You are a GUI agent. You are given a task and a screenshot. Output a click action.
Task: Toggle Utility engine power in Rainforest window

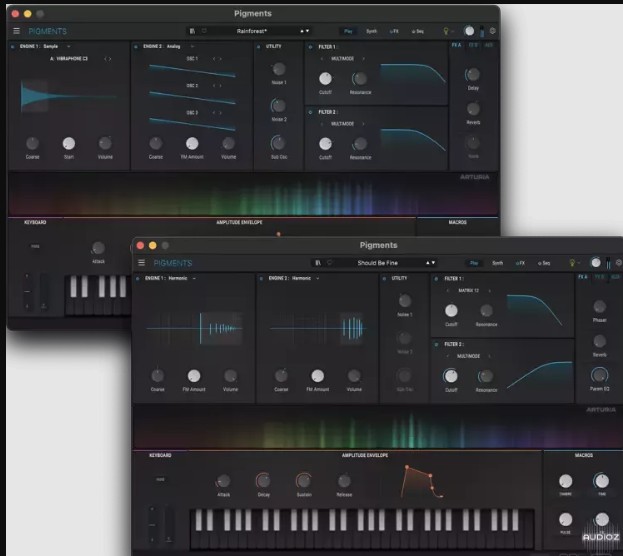click(259, 46)
